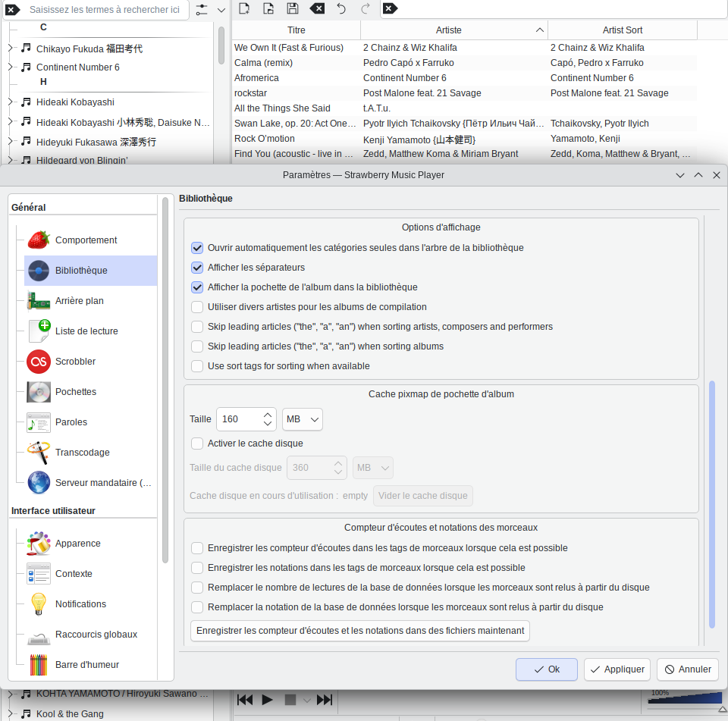This screenshot has width=728, height=721.
Task: Click the Notifications lightbulb icon
Action: point(39,604)
